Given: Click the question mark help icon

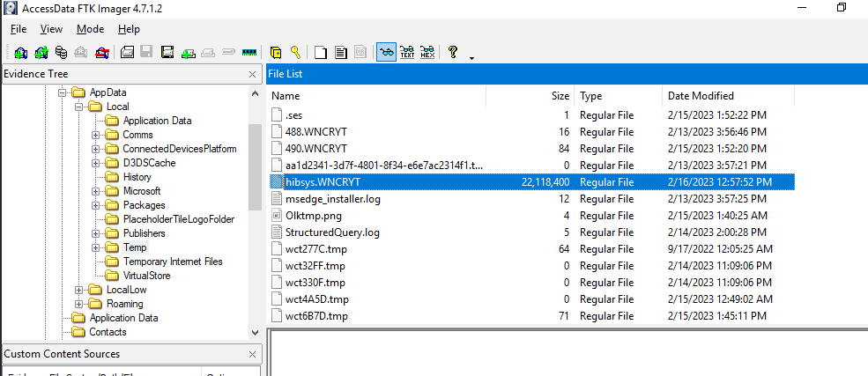Looking at the screenshot, I should 453,52.
